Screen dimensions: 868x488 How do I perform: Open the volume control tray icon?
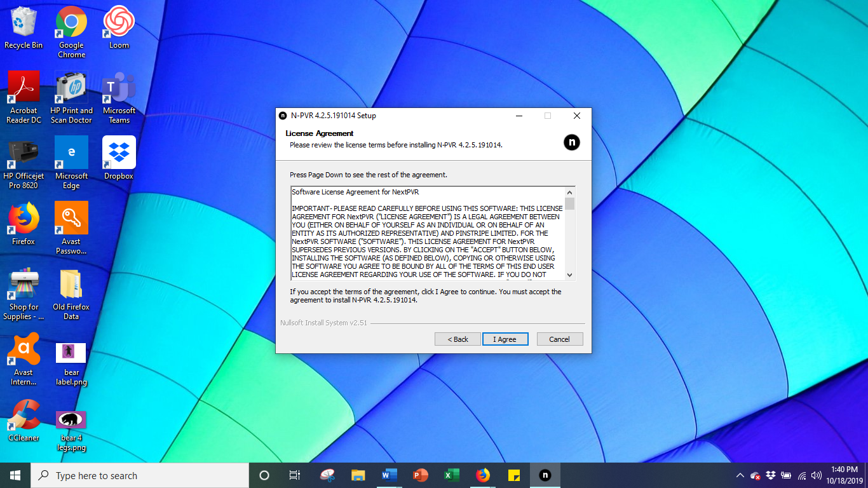click(817, 475)
